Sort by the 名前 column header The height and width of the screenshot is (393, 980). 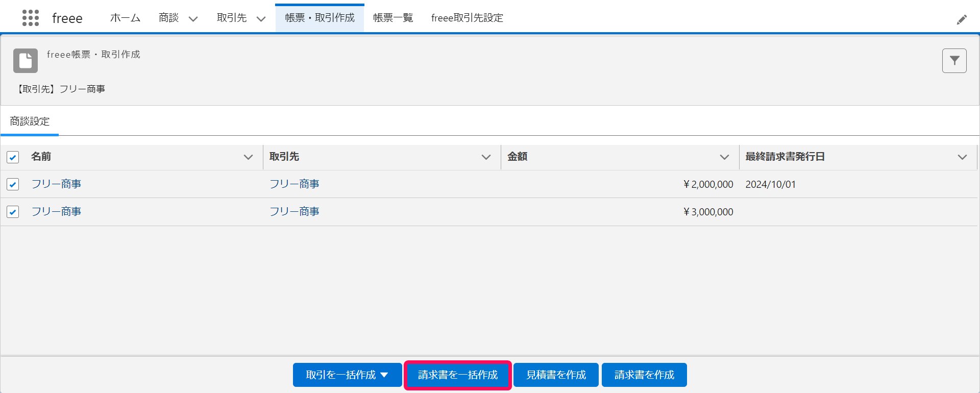(41, 157)
